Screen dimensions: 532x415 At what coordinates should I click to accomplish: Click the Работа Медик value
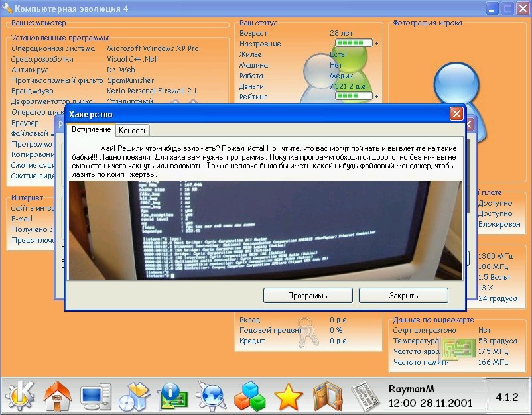pyautogui.click(x=342, y=76)
